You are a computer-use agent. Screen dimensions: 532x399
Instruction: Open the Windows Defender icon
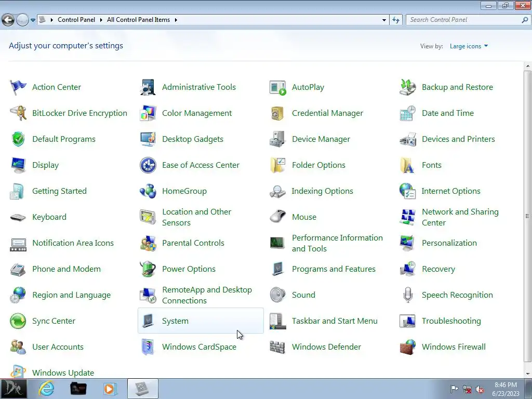278,347
